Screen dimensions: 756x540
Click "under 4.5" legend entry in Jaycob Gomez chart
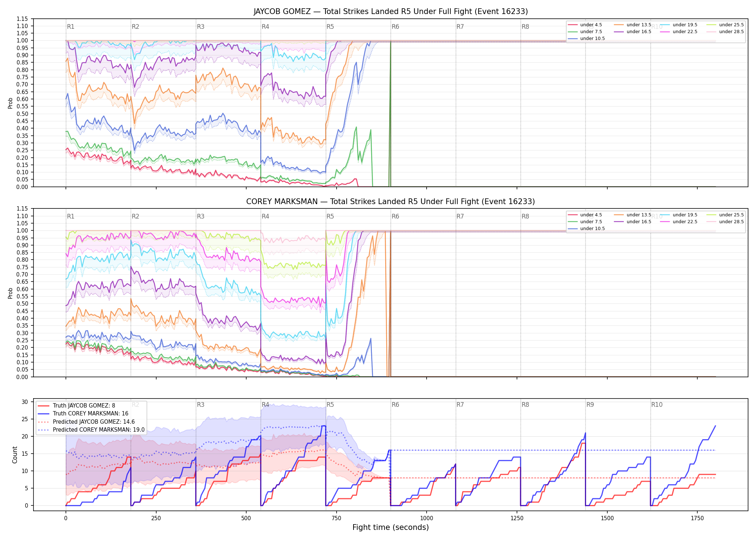585,25
